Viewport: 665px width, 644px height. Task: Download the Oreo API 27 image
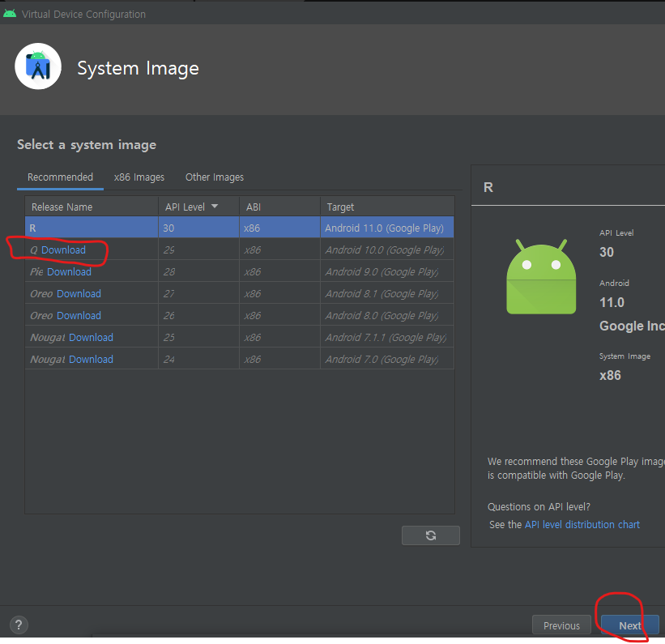(79, 294)
